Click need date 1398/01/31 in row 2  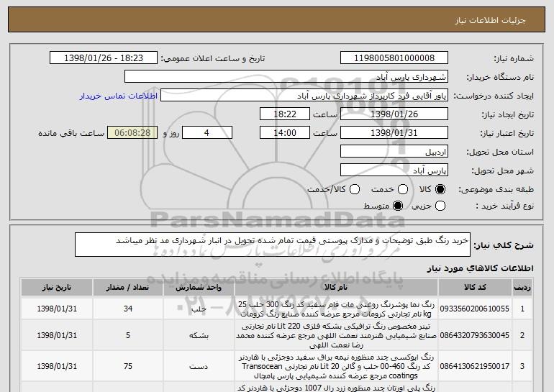pos(57,335)
